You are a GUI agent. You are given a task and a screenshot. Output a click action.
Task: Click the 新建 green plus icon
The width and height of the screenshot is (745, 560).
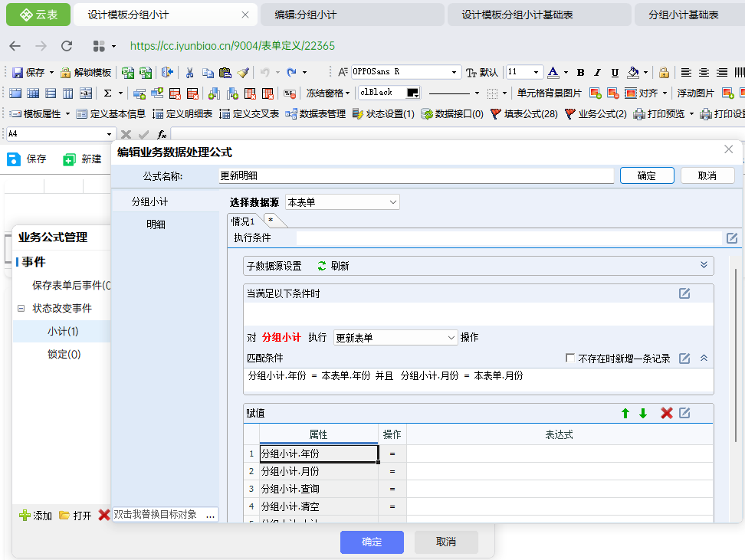click(69, 159)
